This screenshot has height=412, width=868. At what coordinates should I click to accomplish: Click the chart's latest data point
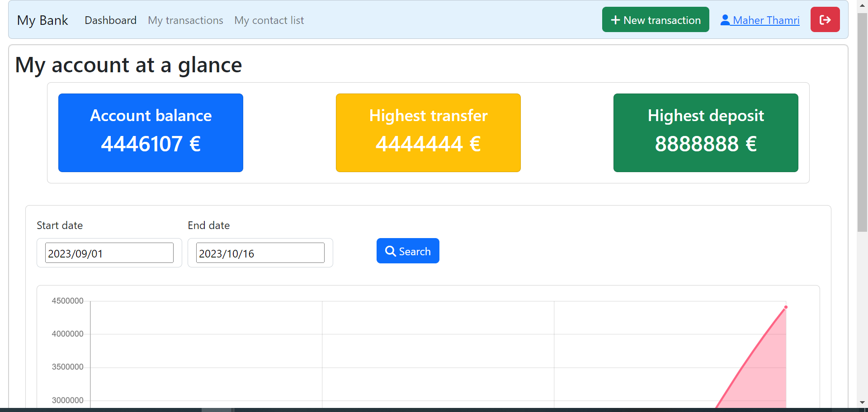786,307
